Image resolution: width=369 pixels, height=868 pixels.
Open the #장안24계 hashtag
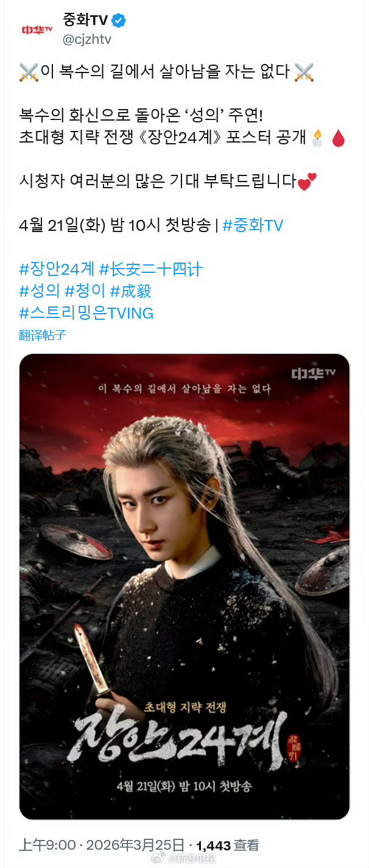57,269
